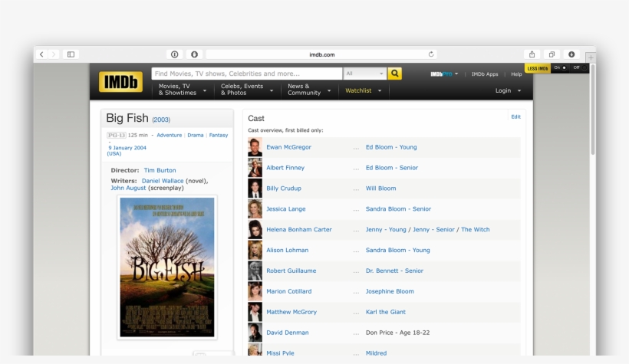Open the IMDbPro dropdown
Screen dimensions: 629x364
click(x=444, y=74)
